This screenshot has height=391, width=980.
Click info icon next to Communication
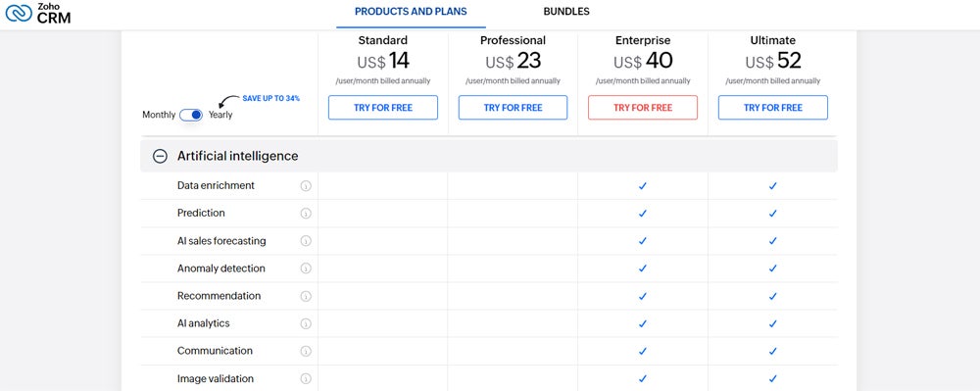coord(306,351)
